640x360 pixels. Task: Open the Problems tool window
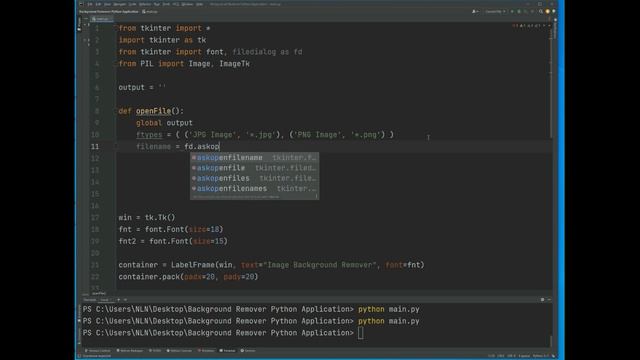206,351
